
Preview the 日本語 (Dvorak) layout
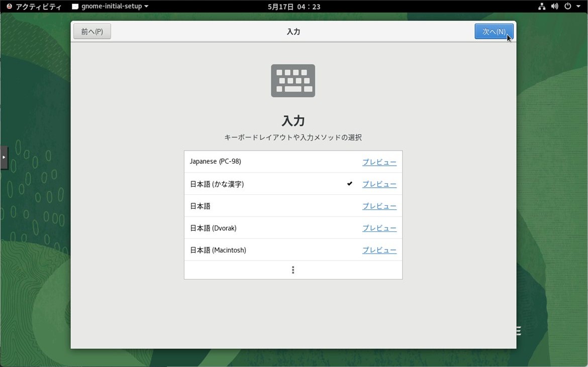tap(379, 228)
